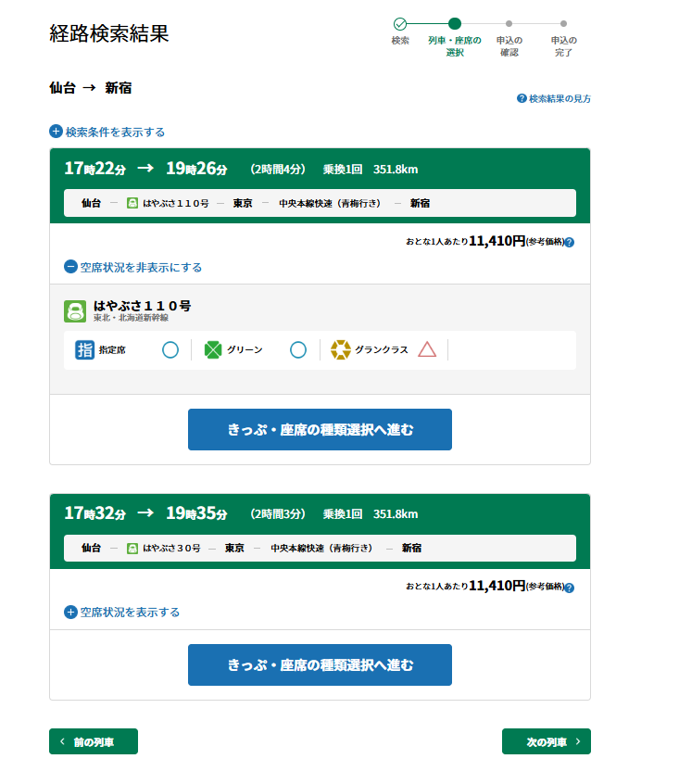The height and width of the screenshot is (784, 679).
Task: Proceed to seat selection for the 17:22 train
Action: click(x=320, y=429)
